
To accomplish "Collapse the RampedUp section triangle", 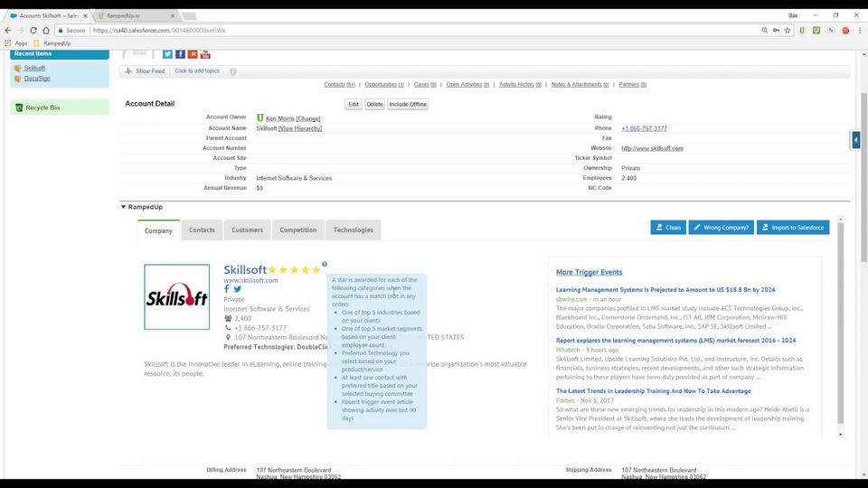I will pos(123,207).
